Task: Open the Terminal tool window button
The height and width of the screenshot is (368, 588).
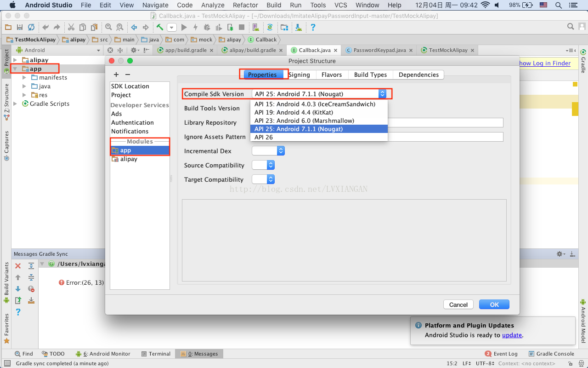Action: coord(155,354)
